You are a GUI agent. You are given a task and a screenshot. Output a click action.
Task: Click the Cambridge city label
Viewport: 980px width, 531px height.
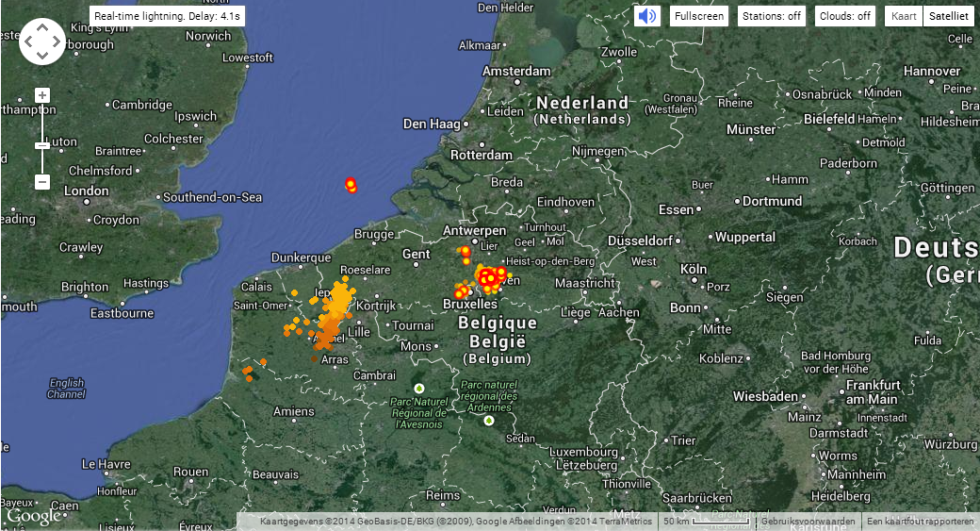pyautogui.click(x=142, y=105)
